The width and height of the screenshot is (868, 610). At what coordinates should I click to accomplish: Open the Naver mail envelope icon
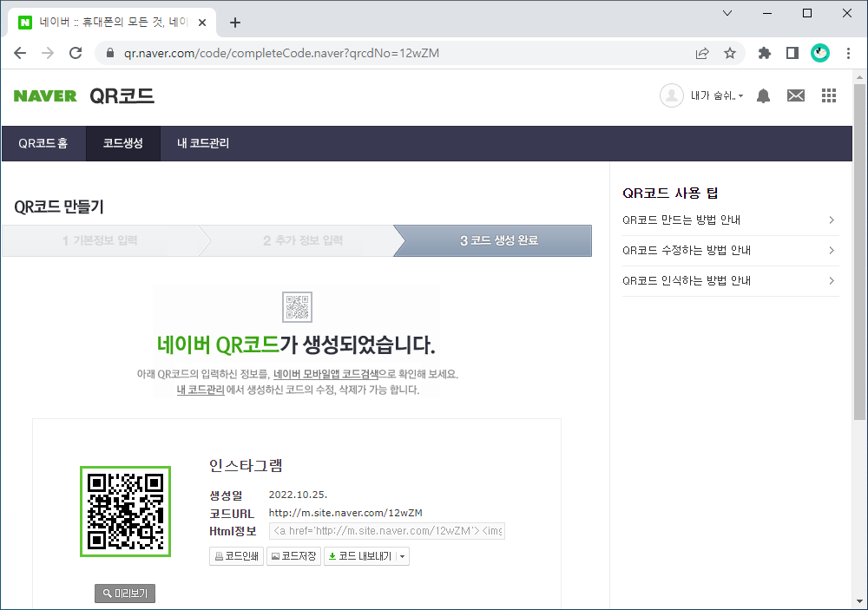pyautogui.click(x=795, y=95)
